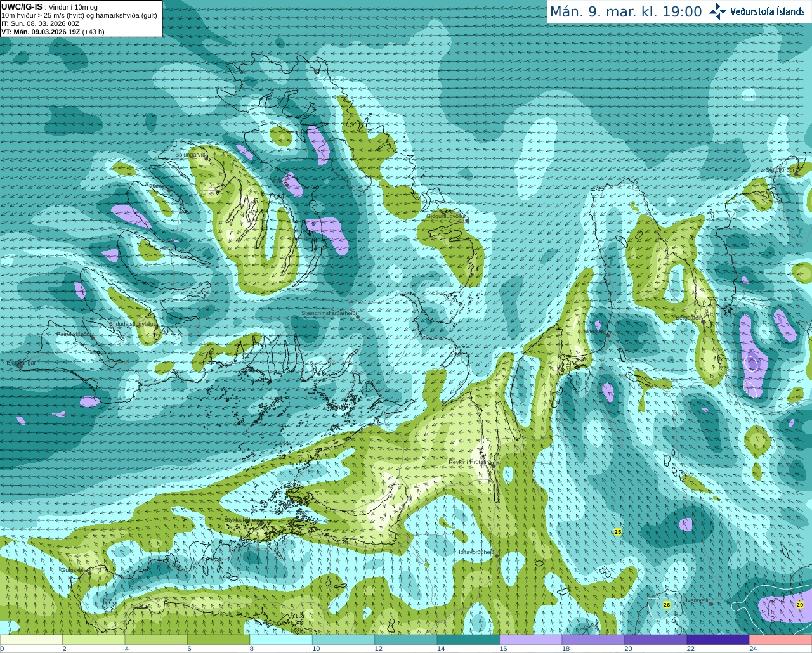Viewport: 812px width, 653px height.
Task: Select the 16–18 m/s lilac legend swatch
Action: 531,640
